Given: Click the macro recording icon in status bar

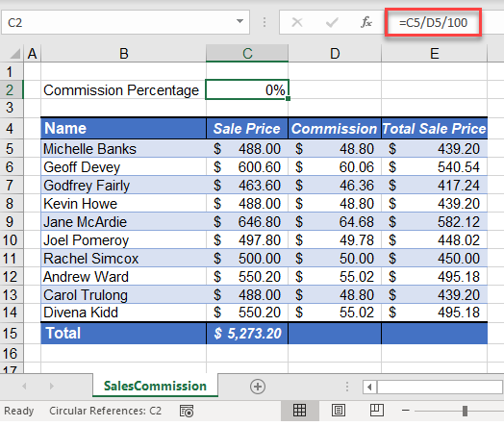Looking at the screenshot, I should [x=187, y=411].
